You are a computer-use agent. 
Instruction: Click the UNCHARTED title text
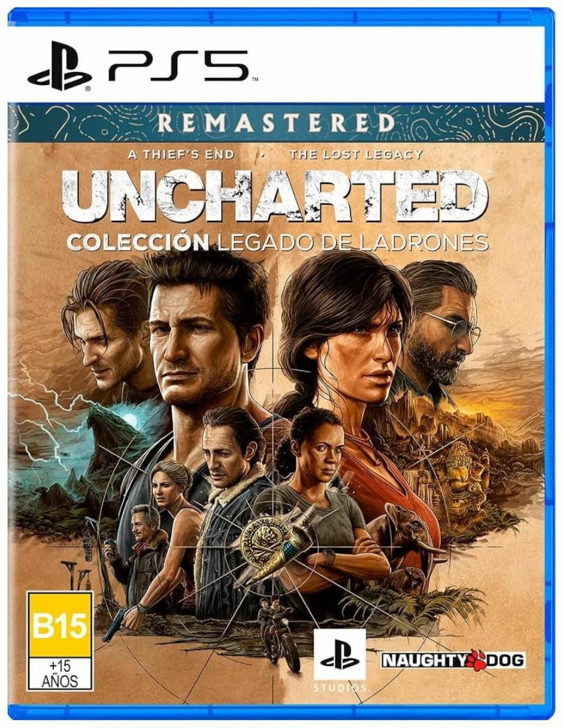275,196
